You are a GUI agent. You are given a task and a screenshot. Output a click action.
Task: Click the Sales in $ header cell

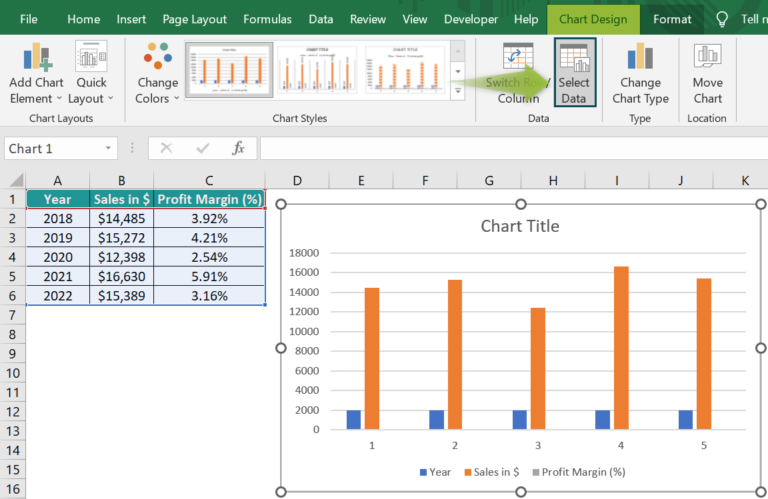[121, 199]
